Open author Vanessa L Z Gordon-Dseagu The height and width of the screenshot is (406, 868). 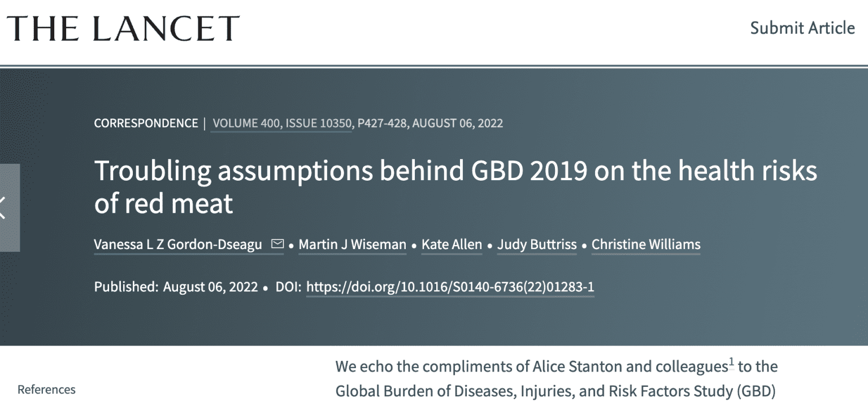pyautogui.click(x=178, y=245)
